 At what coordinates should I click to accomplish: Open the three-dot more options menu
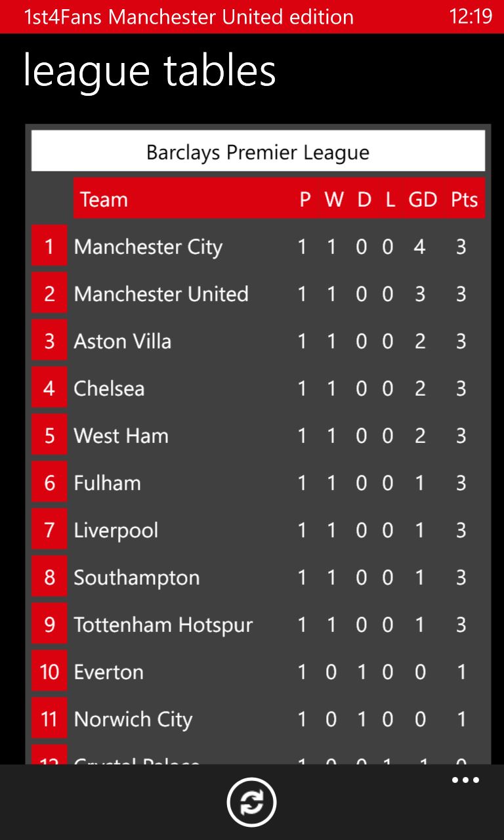click(x=465, y=780)
